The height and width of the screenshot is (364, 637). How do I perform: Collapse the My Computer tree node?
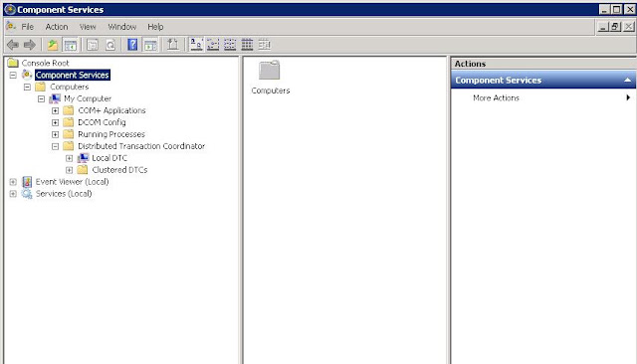tap(41, 98)
